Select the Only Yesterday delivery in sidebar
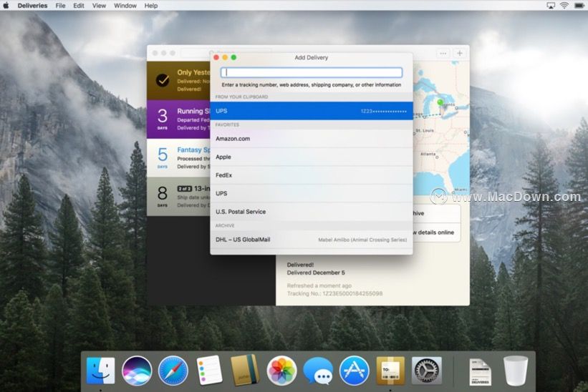This screenshot has width=588, height=392. pos(178,81)
